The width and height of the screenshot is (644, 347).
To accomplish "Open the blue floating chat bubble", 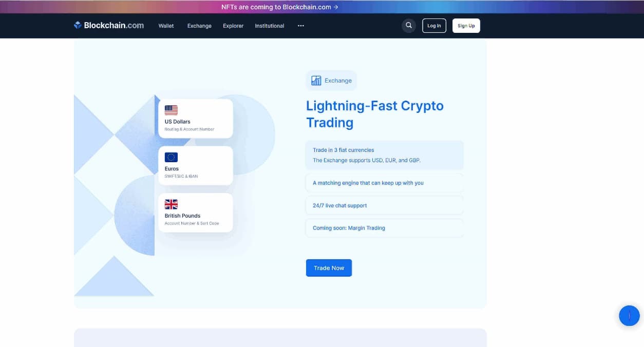I will point(629,316).
